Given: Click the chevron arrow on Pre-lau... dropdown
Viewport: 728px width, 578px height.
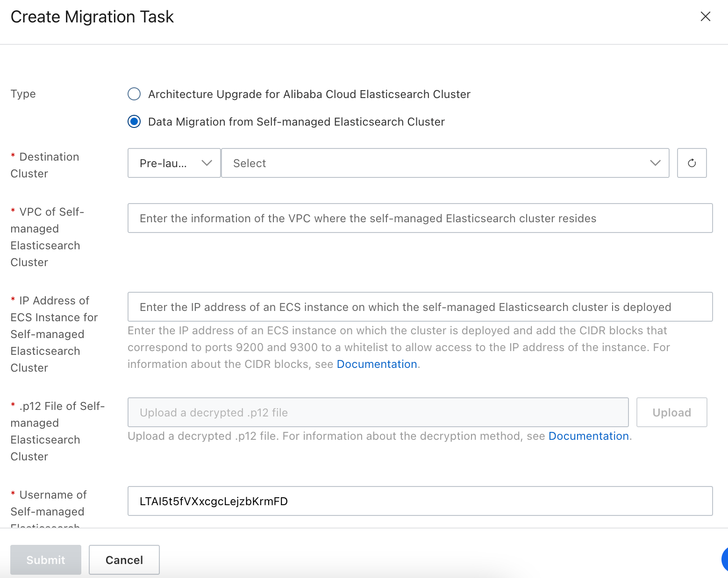Looking at the screenshot, I should 207,163.
